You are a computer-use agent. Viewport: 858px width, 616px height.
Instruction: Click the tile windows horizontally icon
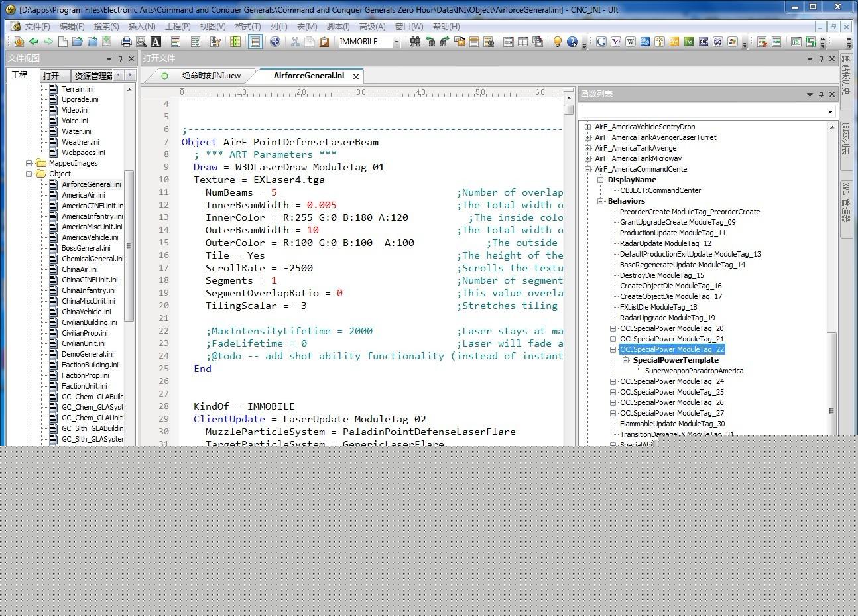(x=509, y=42)
